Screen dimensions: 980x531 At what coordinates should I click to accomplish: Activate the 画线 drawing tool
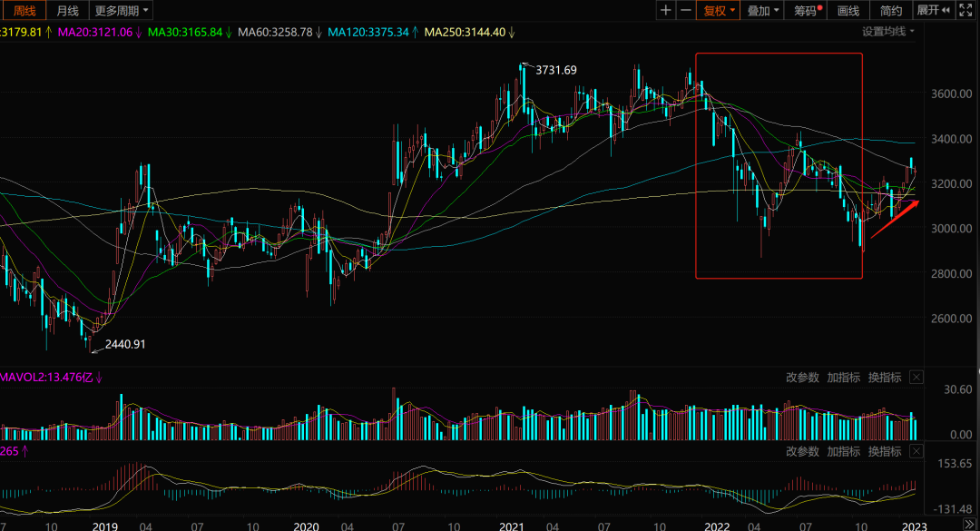848,10
